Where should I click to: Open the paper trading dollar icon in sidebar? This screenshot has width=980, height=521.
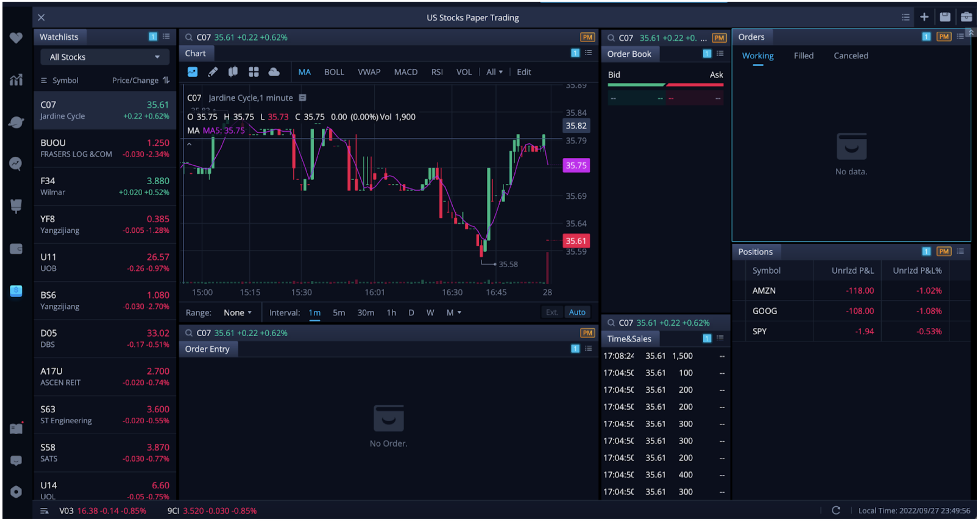pos(16,291)
